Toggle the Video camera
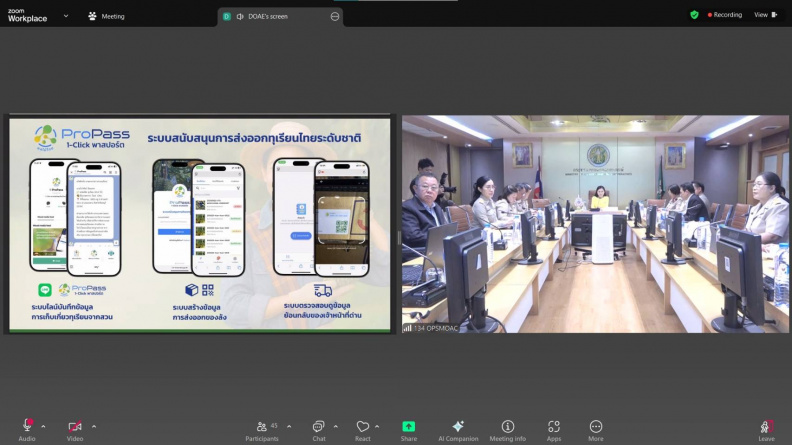The height and width of the screenshot is (445, 792). 75,430
